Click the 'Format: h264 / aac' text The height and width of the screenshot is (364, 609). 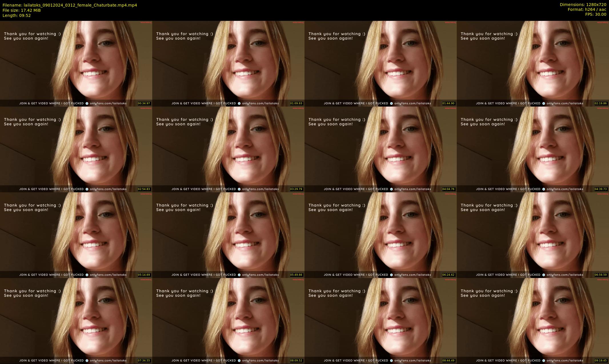587,9
